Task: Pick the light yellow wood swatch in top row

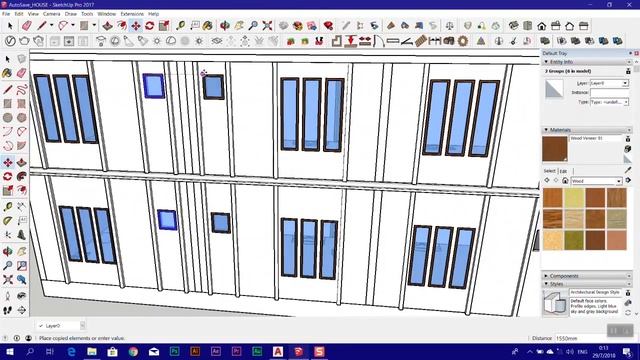Action: tap(574, 198)
